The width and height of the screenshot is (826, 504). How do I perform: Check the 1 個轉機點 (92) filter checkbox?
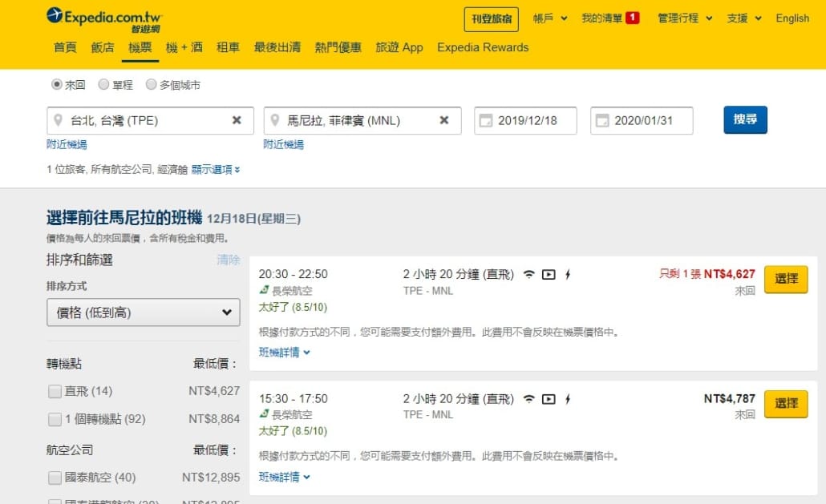[55, 419]
